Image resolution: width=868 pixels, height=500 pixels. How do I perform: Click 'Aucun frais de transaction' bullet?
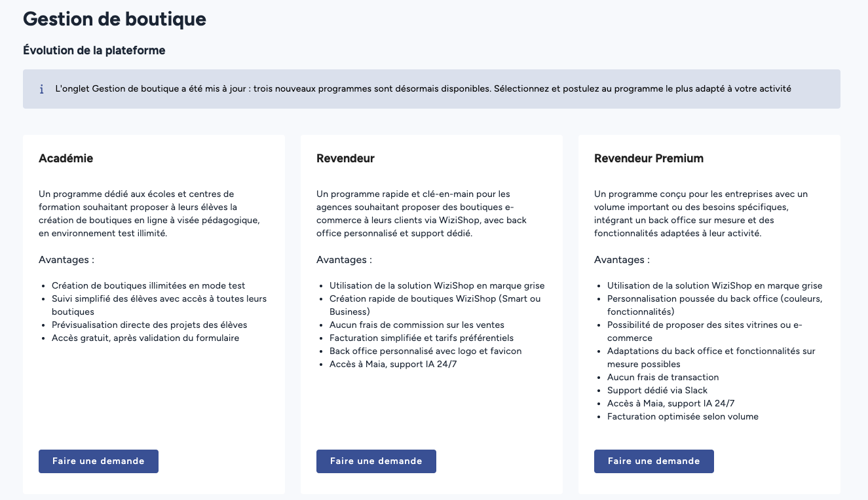click(663, 377)
